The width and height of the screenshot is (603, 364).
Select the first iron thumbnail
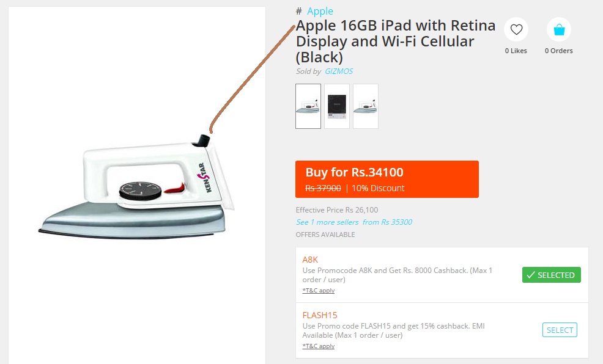pos(308,106)
